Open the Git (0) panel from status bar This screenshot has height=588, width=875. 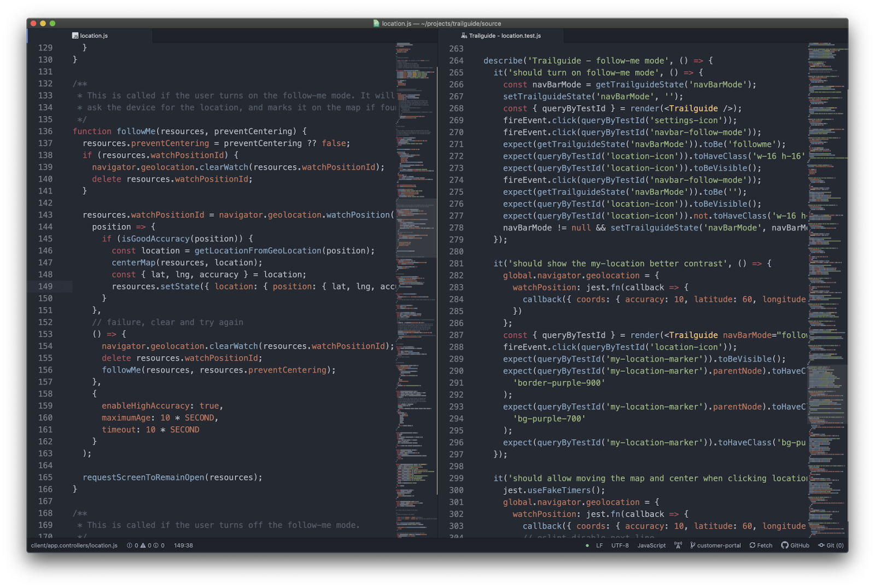[831, 545]
